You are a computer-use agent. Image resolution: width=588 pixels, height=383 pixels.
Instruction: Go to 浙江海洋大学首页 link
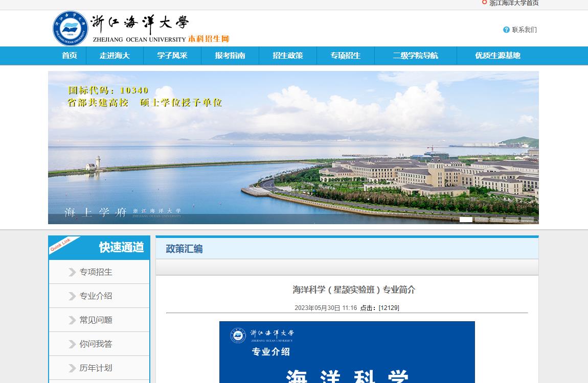[x=514, y=3]
